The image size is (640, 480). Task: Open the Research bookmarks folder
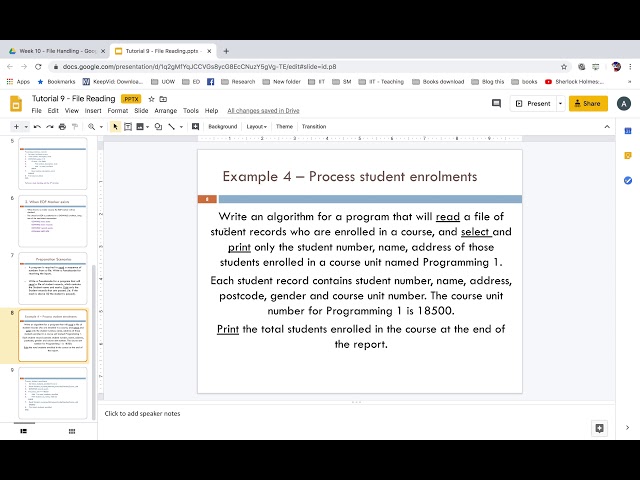(238, 82)
